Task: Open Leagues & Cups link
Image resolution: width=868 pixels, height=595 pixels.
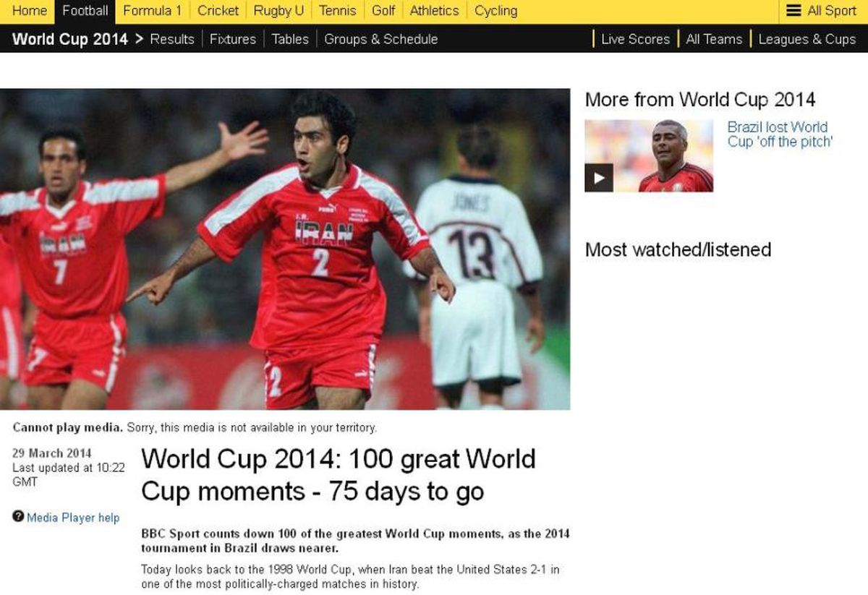Action: coord(807,39)
